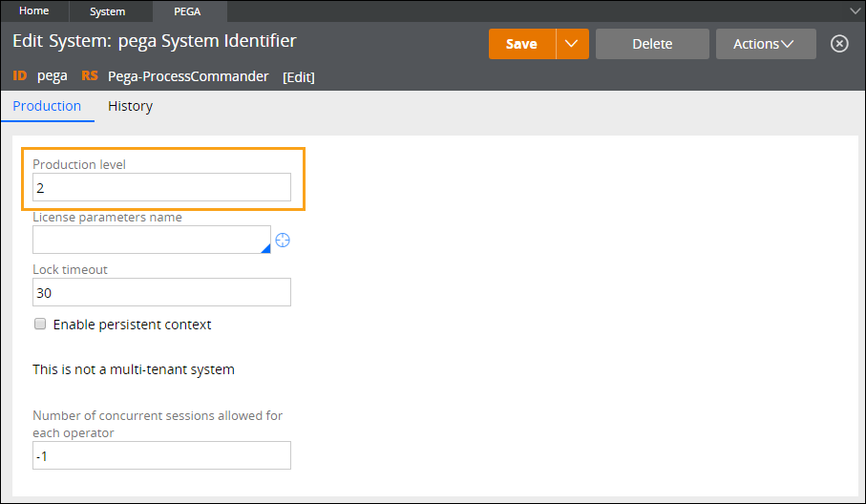Click the [Edit] ruleset link
The image size is (866, 504).
click(299, 77)
